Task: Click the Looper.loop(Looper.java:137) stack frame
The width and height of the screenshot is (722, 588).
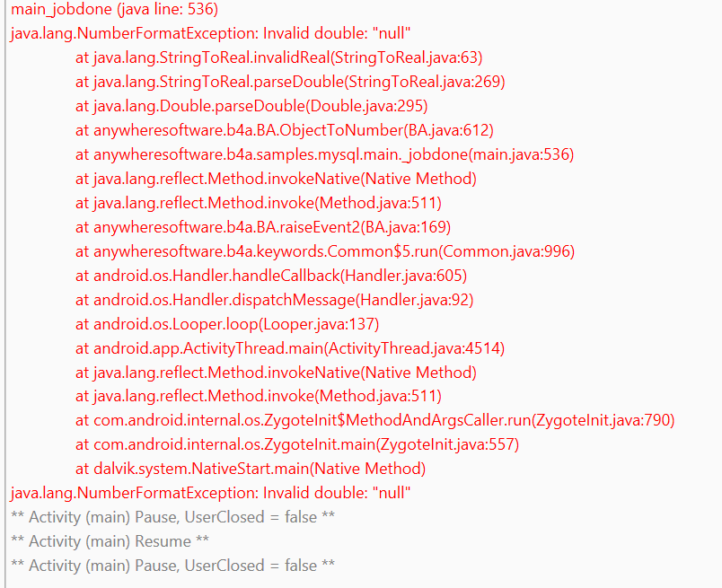Action: pyautogui.click(x=227, y=324)
